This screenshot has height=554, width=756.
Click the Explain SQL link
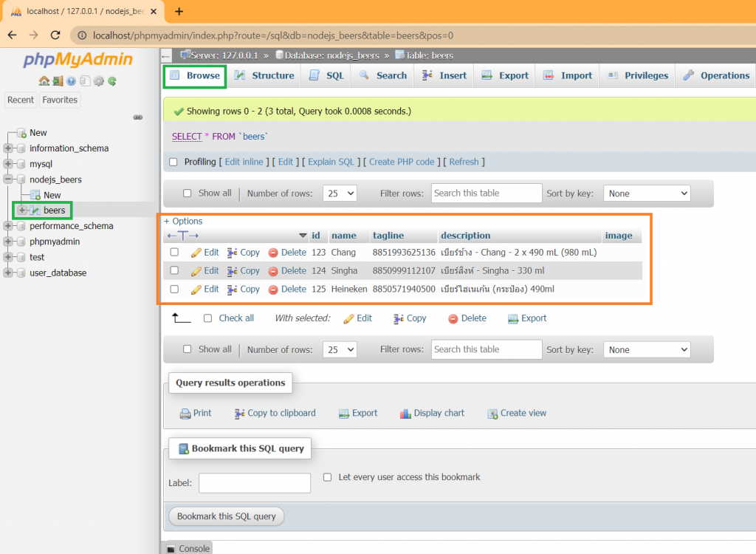click(331, 163)
